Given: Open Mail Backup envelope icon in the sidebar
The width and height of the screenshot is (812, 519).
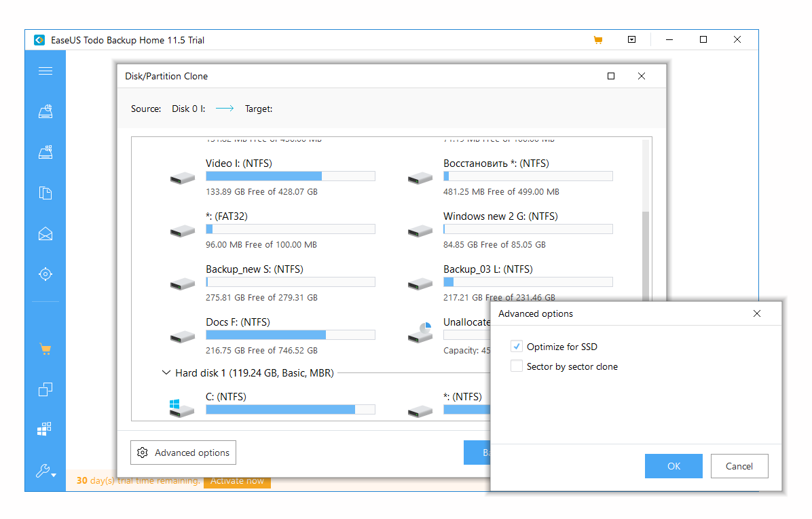Looking at the screenshot, I should pyautogui.click(x=45, y=234).
